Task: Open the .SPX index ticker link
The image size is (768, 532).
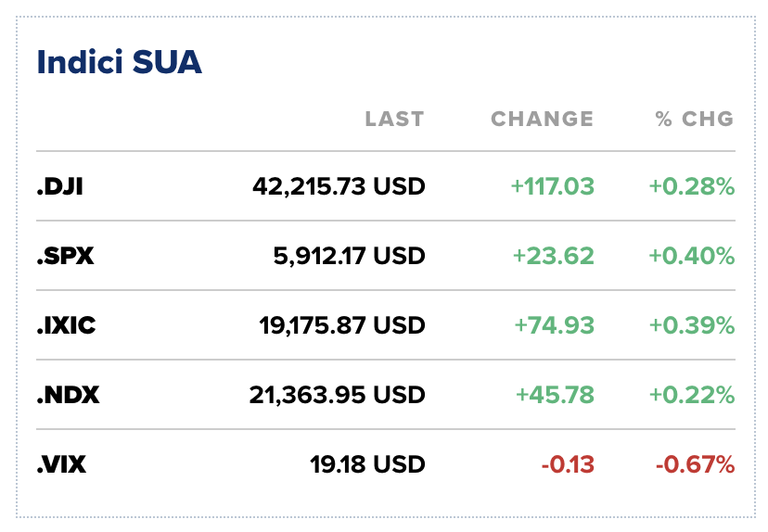Action: point(65,256)
